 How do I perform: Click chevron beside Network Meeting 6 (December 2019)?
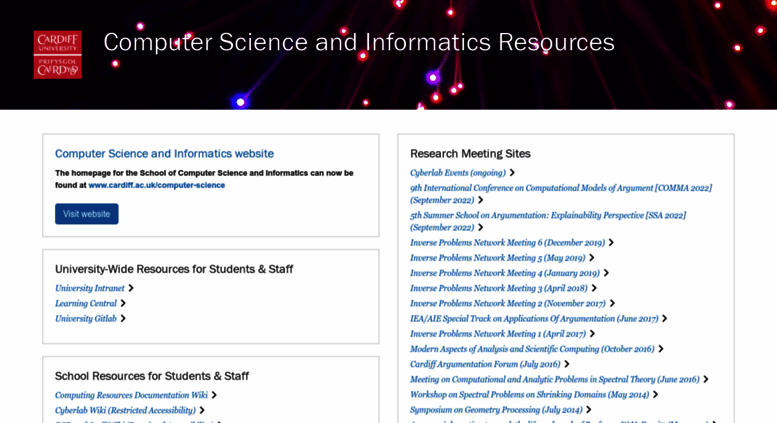coord(611,242)
